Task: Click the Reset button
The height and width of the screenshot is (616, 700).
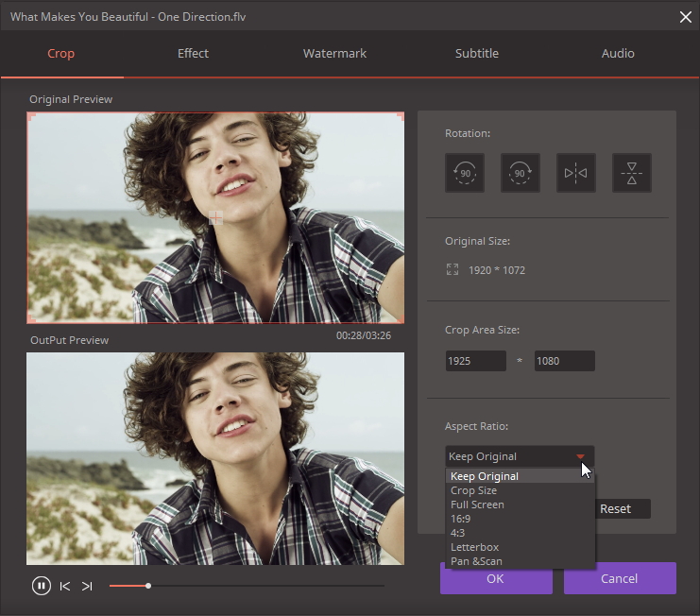Action: (623, 508)
